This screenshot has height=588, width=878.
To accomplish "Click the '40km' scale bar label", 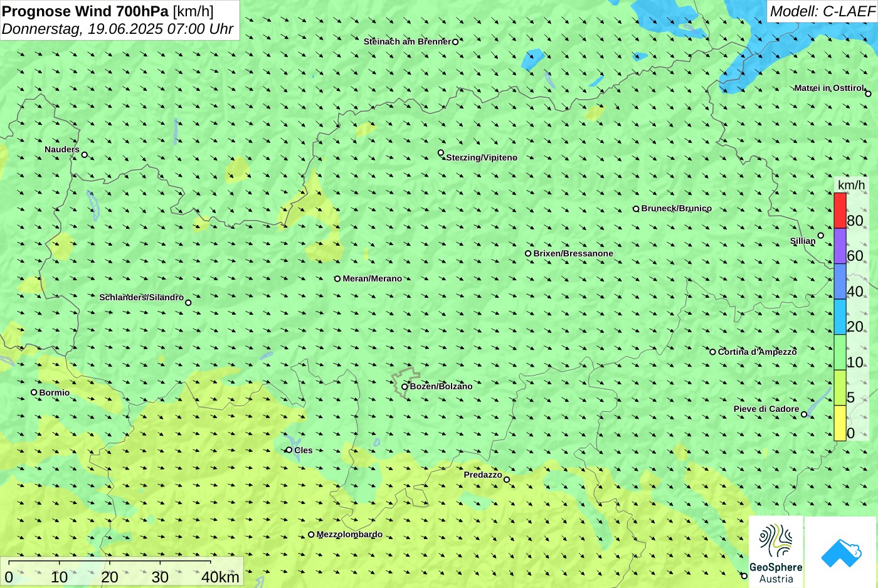I will pos(220,577).
